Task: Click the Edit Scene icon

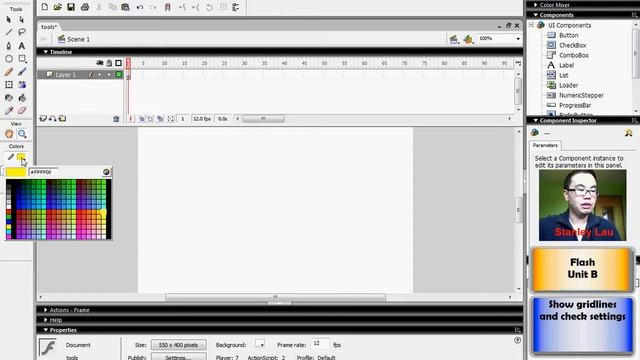Action: (453, 39)
